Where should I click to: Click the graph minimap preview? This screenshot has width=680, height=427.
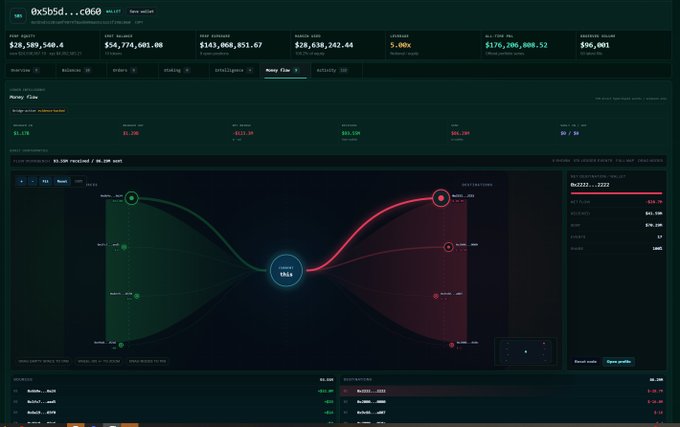coord(525,352)
